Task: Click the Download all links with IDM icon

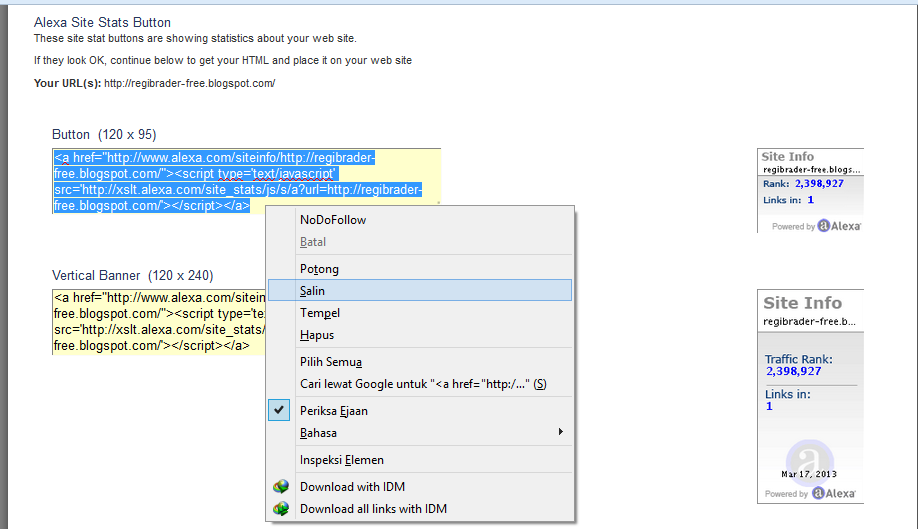Action: click(x=281, y=509)
